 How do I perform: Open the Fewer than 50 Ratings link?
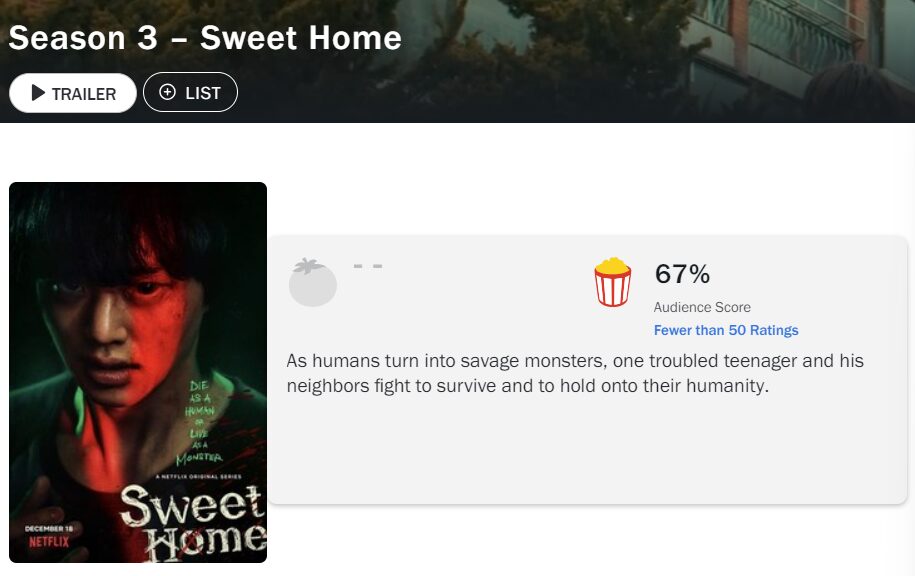[x=725, y=330]
